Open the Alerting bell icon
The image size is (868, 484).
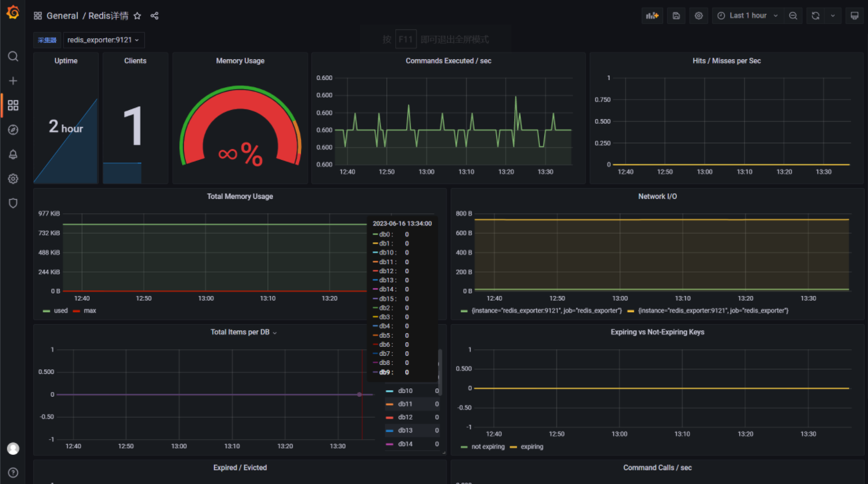pyautogui.click(x=13, y=154)
